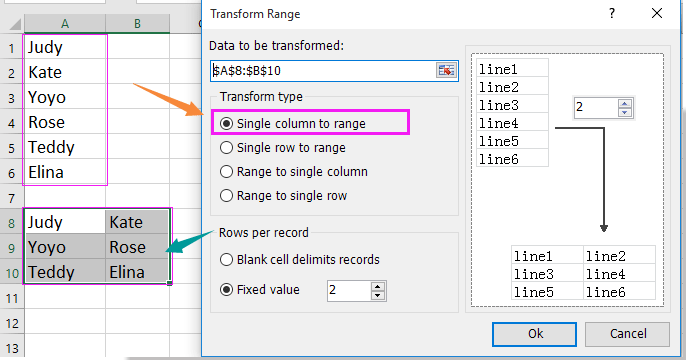Click cell A4 containing Rose
This screenshot has width=686, height=360.
point(65,122)
